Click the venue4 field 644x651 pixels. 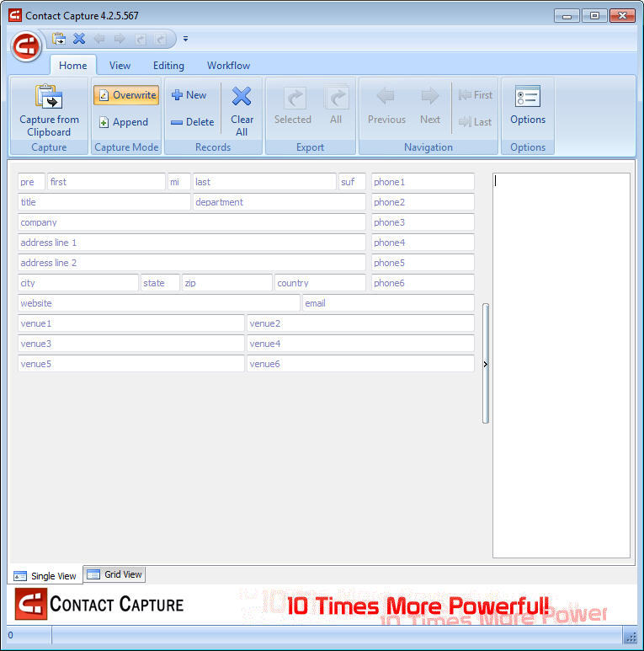(360, 344)
